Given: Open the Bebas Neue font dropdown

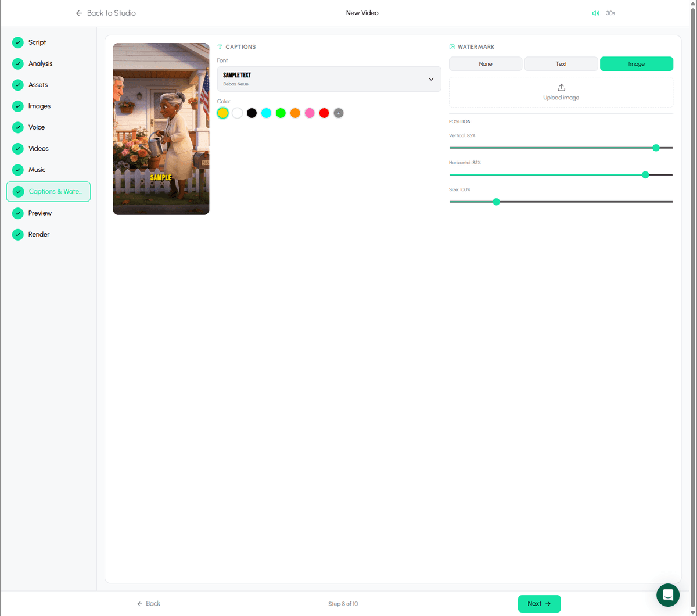Looking at the screenshot, I should click(x=329, y=79).
